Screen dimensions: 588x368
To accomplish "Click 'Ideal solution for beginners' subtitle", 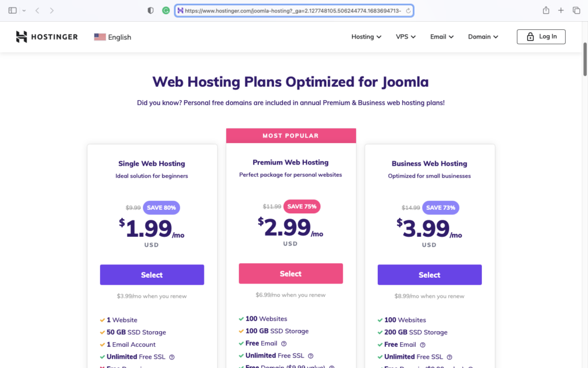I will pyautogui.click(x=152, y=176).
